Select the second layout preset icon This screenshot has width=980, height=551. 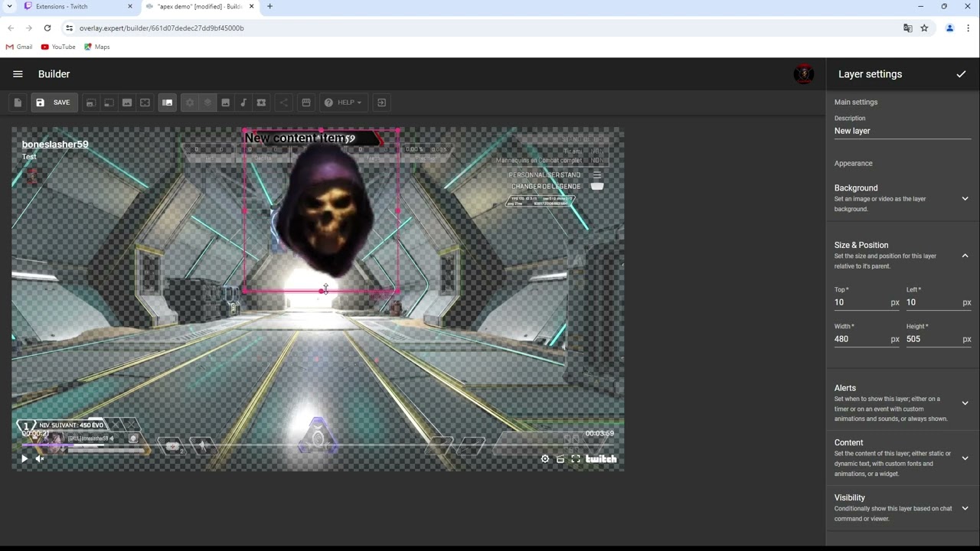click(109, 103)
